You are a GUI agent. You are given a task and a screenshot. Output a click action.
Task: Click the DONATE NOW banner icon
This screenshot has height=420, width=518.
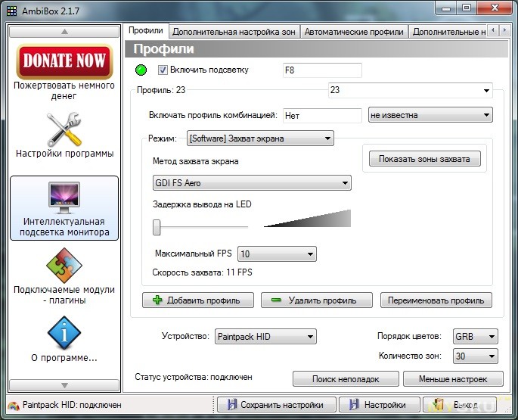click(65, 61)
